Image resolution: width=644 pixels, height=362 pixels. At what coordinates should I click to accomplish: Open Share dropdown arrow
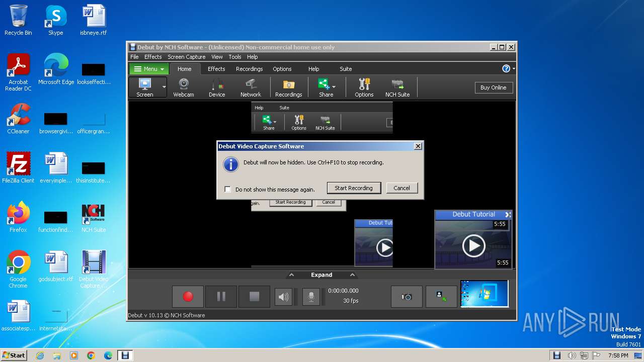tap(334, 87)
